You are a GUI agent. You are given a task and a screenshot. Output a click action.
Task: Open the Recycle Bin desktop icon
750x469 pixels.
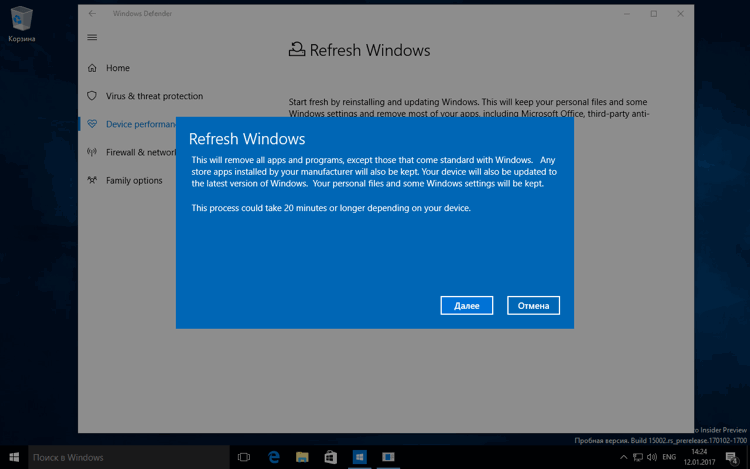click(22, 24)
